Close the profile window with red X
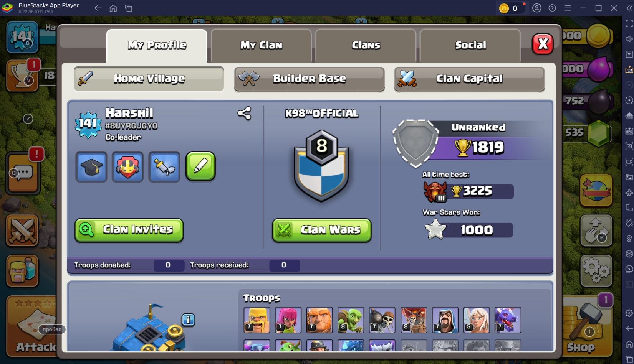This screenshot has width=634, height=364. (x=543, y=44)
